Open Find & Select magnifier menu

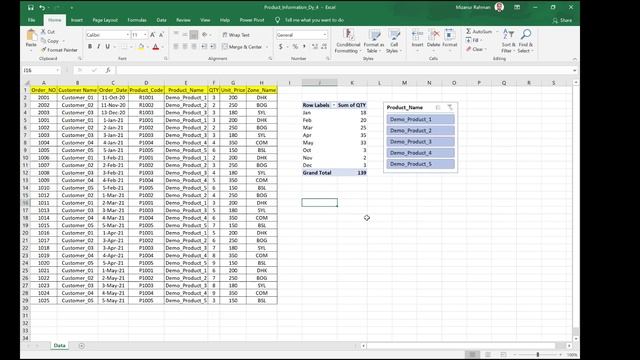pyautogui.click(x=525, y=41)
